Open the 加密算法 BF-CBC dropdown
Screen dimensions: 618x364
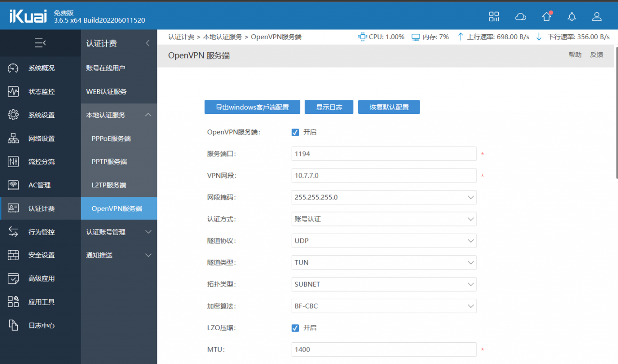[384, 306]
